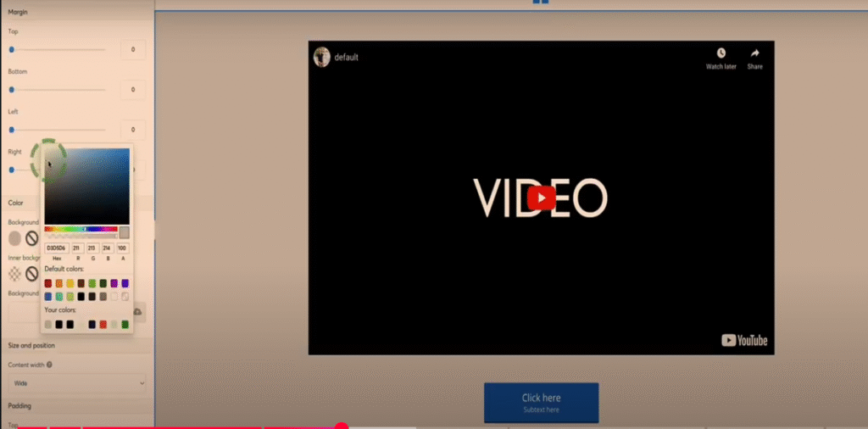Click inside the color saturation gradient area
The width and height of the screenshot is (868, 429).
click(87, 186)
